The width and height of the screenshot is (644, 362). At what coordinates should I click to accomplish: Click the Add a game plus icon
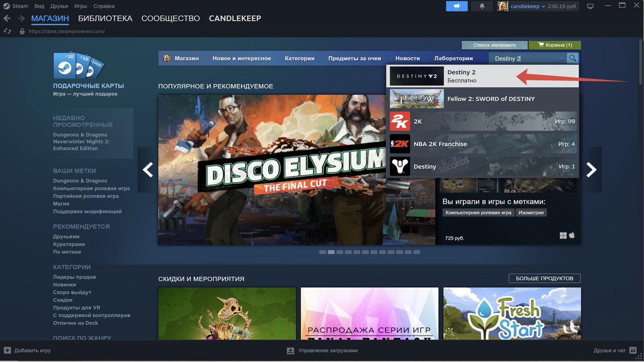coord(7,350)
